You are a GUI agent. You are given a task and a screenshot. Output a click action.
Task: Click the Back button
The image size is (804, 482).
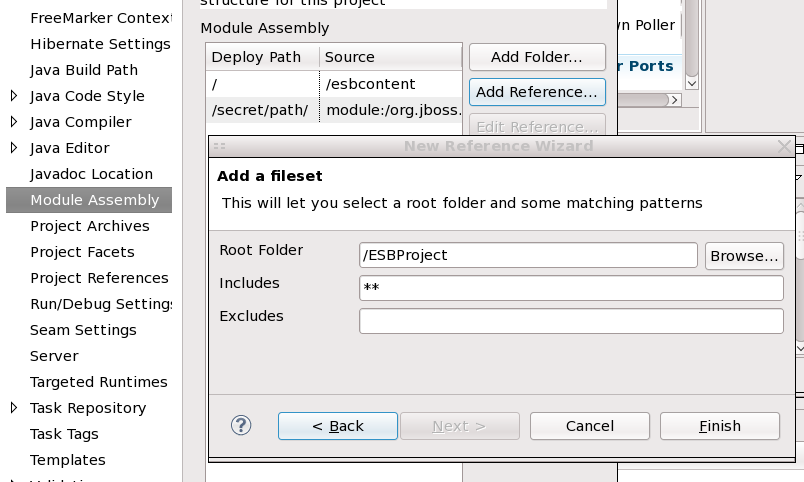(x=338, y=426)
